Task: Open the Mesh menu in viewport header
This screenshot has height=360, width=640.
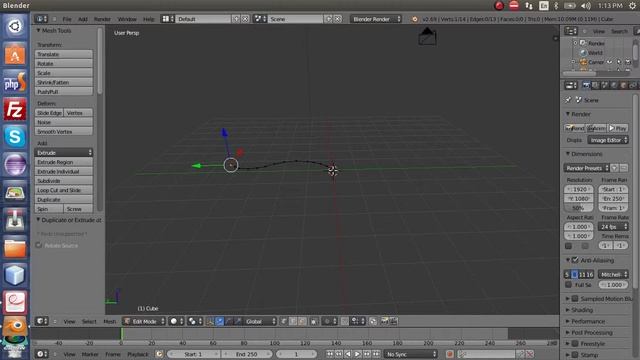Action: (109, 321)
